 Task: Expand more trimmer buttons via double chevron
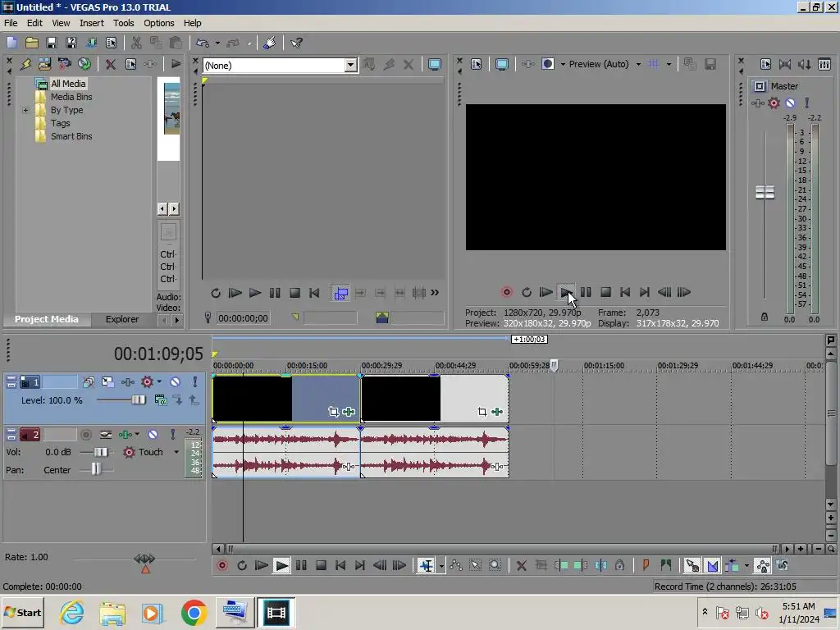click(x=435, y=293)
